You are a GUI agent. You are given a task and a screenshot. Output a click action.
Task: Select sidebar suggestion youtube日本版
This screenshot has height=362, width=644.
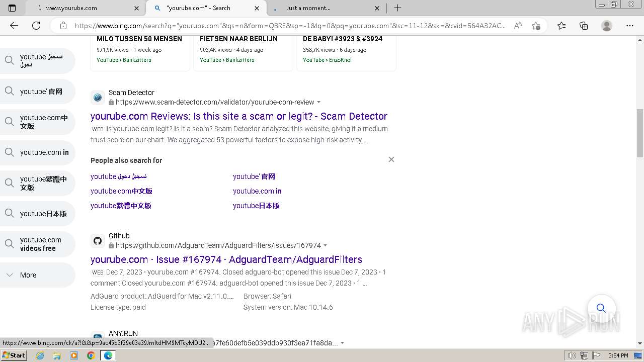coord(37,214)
